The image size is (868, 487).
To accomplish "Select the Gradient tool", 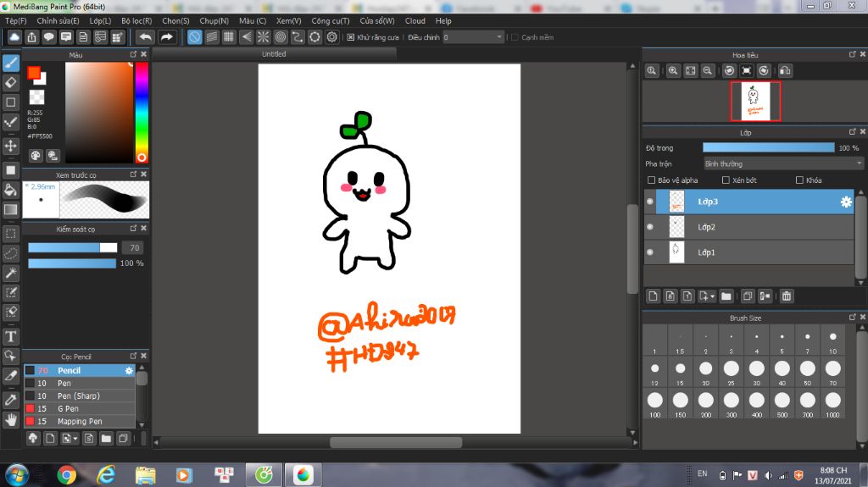I will pyautogui.click(x=10, y=210).
